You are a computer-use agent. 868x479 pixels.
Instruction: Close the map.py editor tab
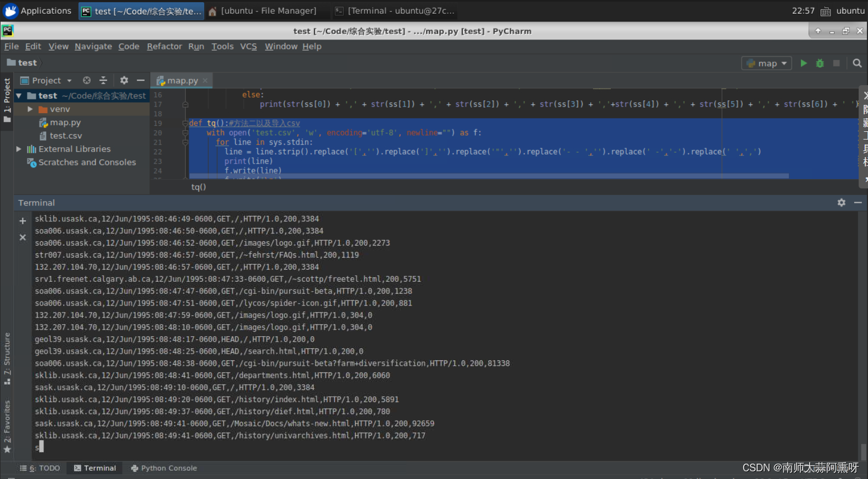point(205,81)
